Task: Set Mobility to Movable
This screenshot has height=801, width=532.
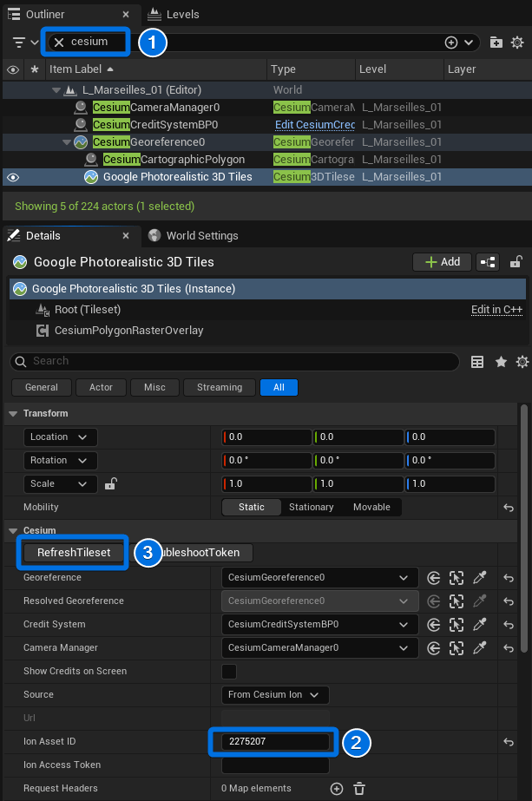Action: (371, 507)
